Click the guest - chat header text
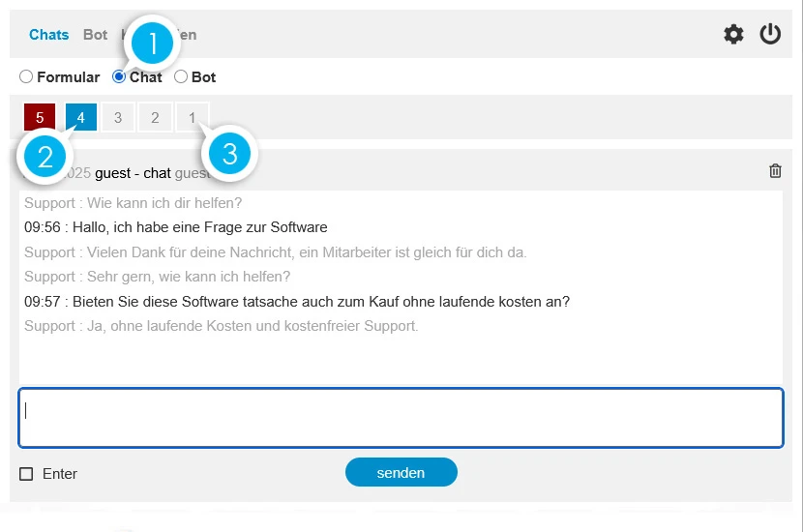 [133, 173]
